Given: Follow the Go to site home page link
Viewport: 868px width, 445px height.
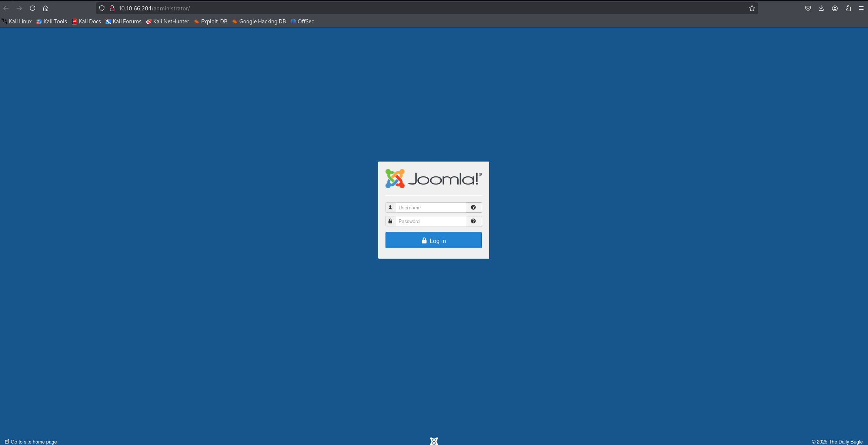Looking at the screenshot, I should [x=31, y=442].
